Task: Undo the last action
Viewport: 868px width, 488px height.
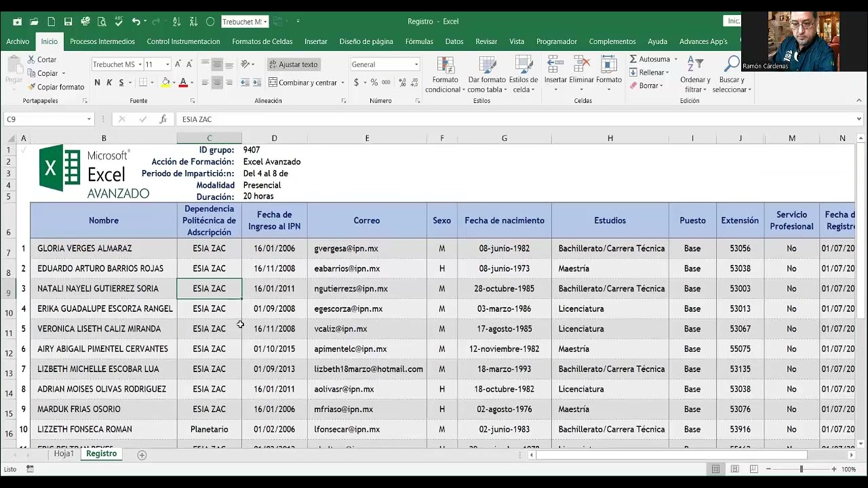Action: [136, 22]
